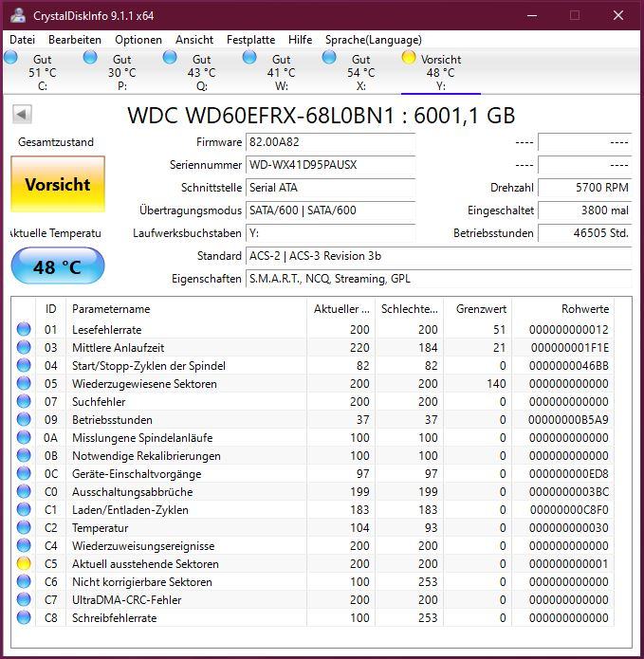Image resolution: width=644 pixels, height=659 pixels.
Task: Click status icon of Suchfehler row
Action: pos(24,401)
